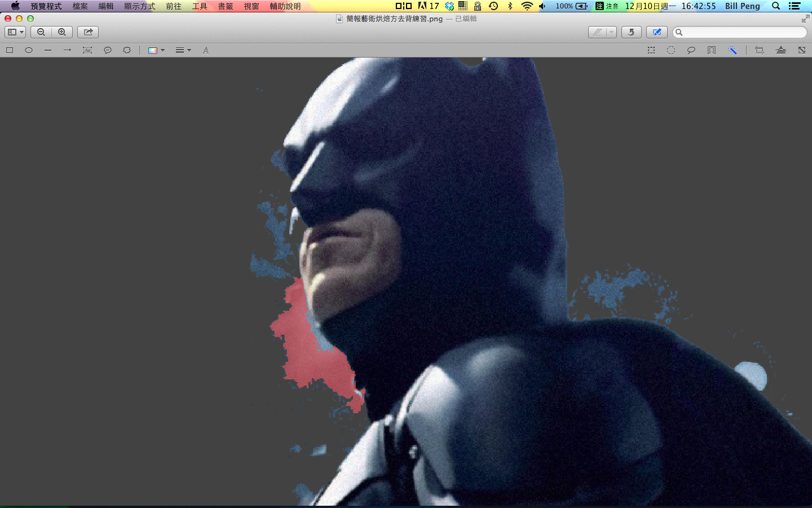This screenshot has height=508, width=812.
Task: Open the Bill Peng user menu
Action: pos(743,6)
